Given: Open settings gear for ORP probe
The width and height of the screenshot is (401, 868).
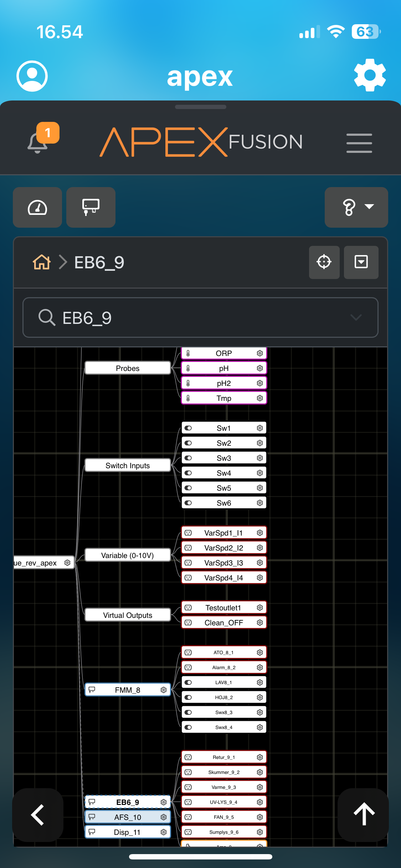Looking at the screenshot, I should pos(260,353).
